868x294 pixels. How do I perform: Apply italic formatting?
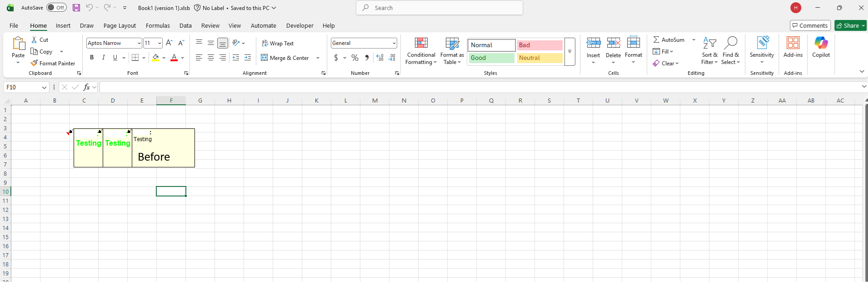104,58
